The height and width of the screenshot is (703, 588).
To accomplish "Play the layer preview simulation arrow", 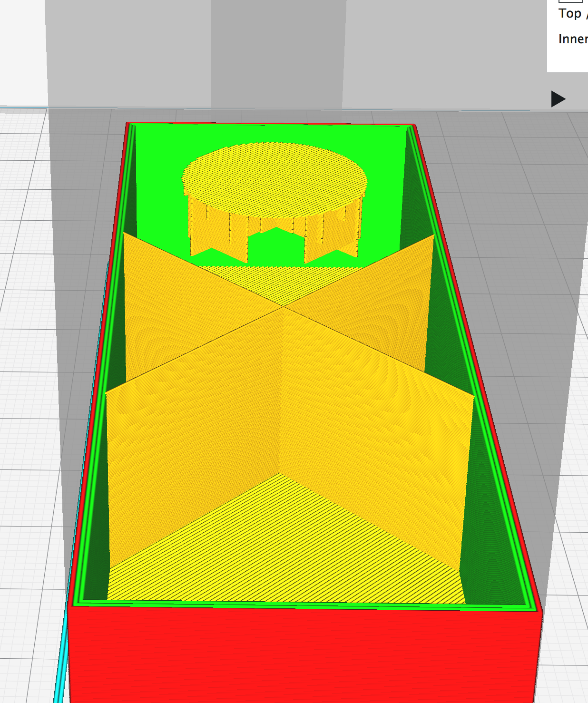I will click(557, 99).
